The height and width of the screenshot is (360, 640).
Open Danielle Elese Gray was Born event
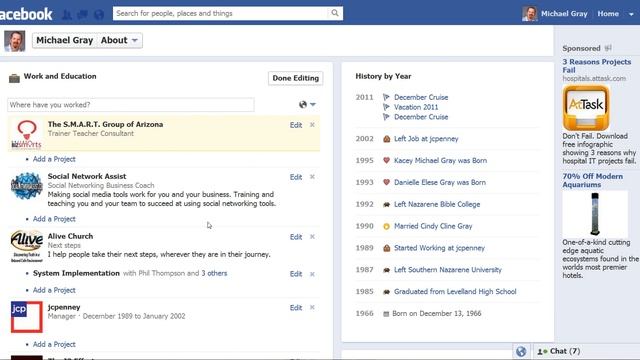coord(440,182)
